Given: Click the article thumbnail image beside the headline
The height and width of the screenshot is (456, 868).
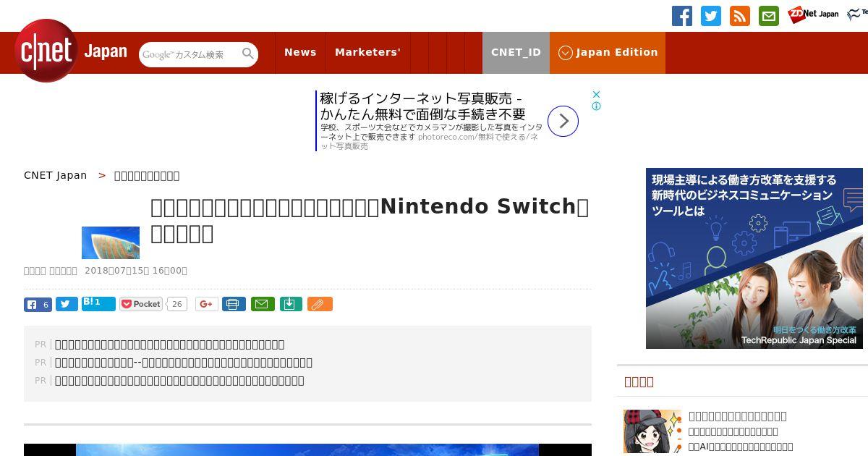Looking at the screenshot, I should [x=111, y=242].
